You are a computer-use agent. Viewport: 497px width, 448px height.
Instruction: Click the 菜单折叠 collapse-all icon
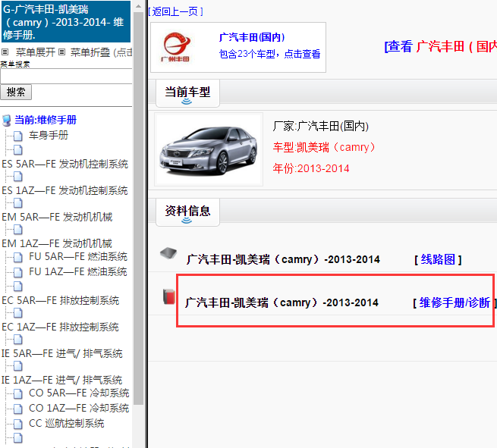tap(62, 52)
